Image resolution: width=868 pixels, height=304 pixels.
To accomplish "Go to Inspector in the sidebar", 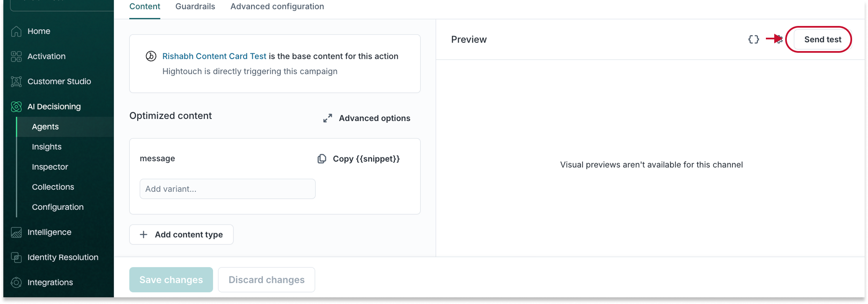I will point(50,167).
